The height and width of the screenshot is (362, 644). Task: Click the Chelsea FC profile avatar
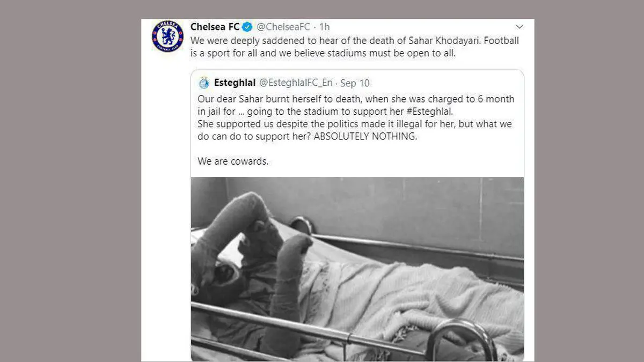pyautogui.click(x=167, y=36)
